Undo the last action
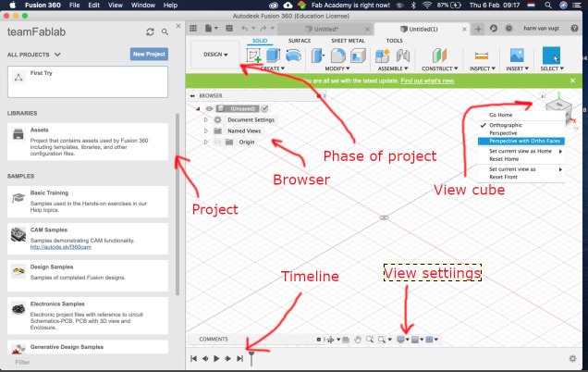Screen dimensions: 588x372 coord(246,29)
